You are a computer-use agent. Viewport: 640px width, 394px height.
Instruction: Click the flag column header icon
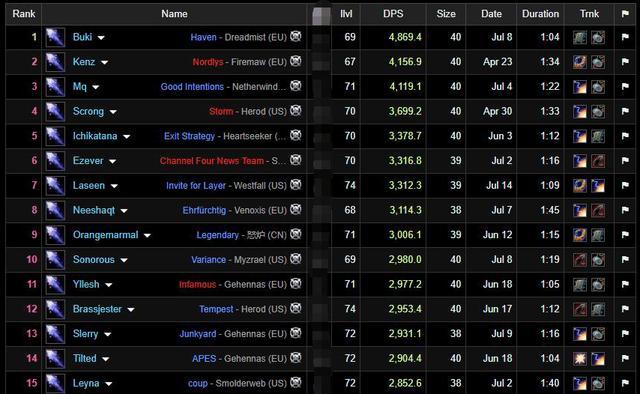point(625,14)
